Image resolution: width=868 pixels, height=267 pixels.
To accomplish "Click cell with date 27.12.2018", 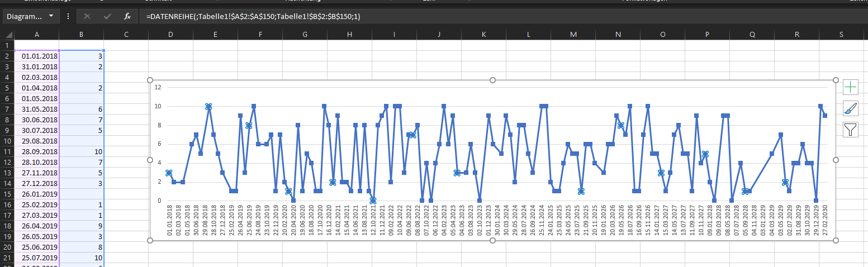I will (37, 183).
